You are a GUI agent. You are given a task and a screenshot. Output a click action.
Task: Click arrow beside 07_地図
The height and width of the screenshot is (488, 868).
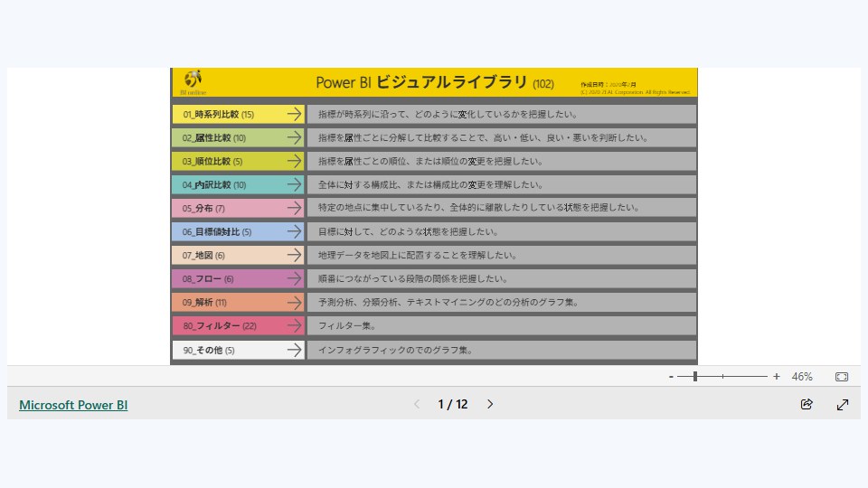pos(295,255)
